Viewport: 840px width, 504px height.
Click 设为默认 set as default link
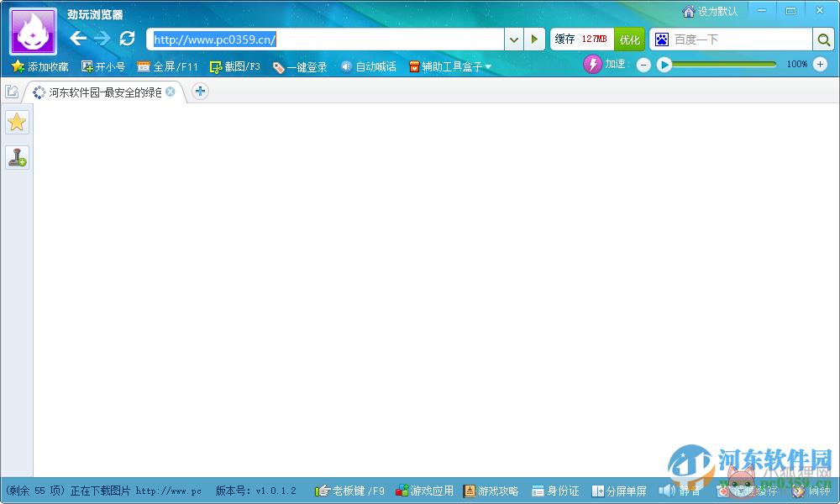pos(711,11)
